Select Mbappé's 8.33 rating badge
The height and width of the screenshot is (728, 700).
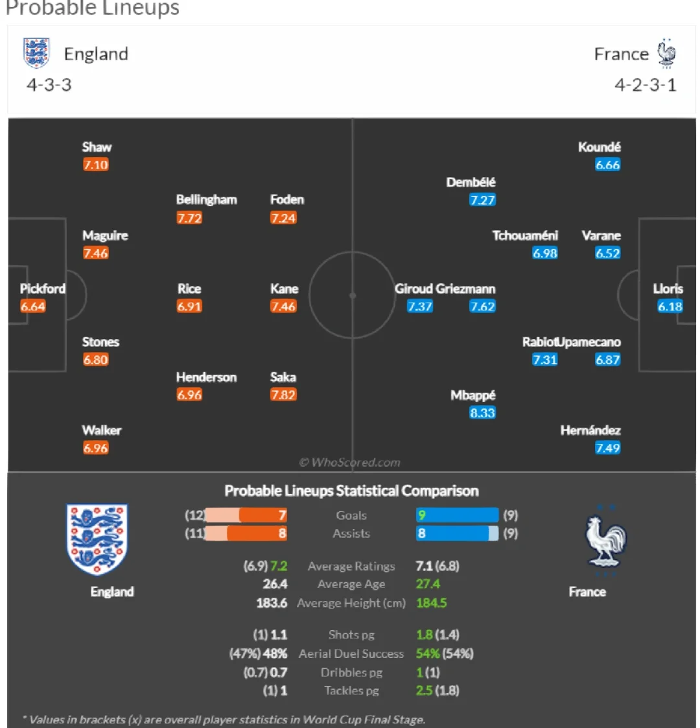(482, 413)
